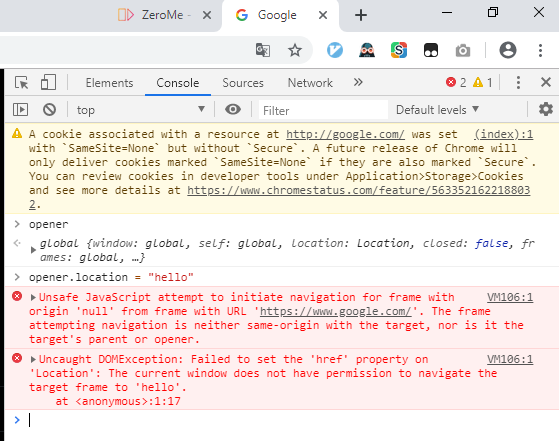Viewport: 559px width, 441px height.
Task: Toggle the live expression eye icon
Action: click(x=233, y=109)
